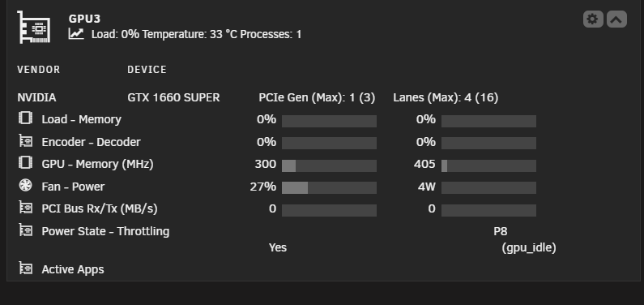Click the memory clock 405 bar
Image resolution: width=644 pixels, height=305 pixels.
tap(488, 165)
